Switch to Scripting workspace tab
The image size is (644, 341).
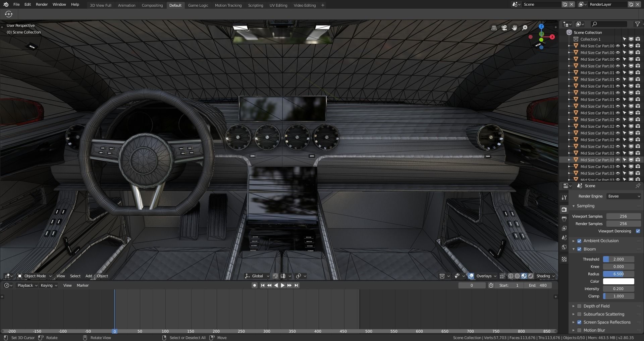256,5
